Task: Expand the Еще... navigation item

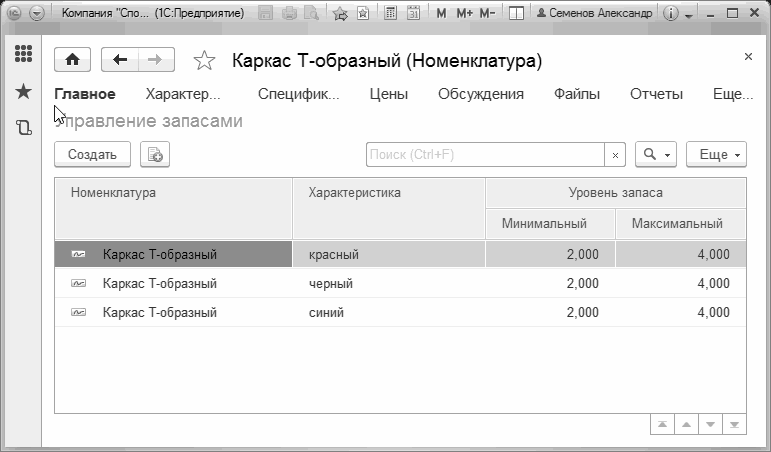Action: click(x=733, y=94)
